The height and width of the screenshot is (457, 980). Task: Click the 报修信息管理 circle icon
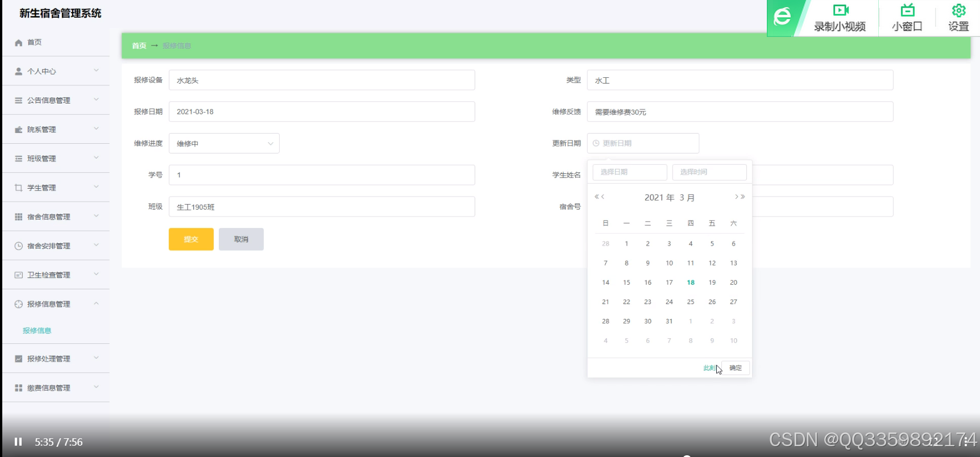tap(19, 304)
